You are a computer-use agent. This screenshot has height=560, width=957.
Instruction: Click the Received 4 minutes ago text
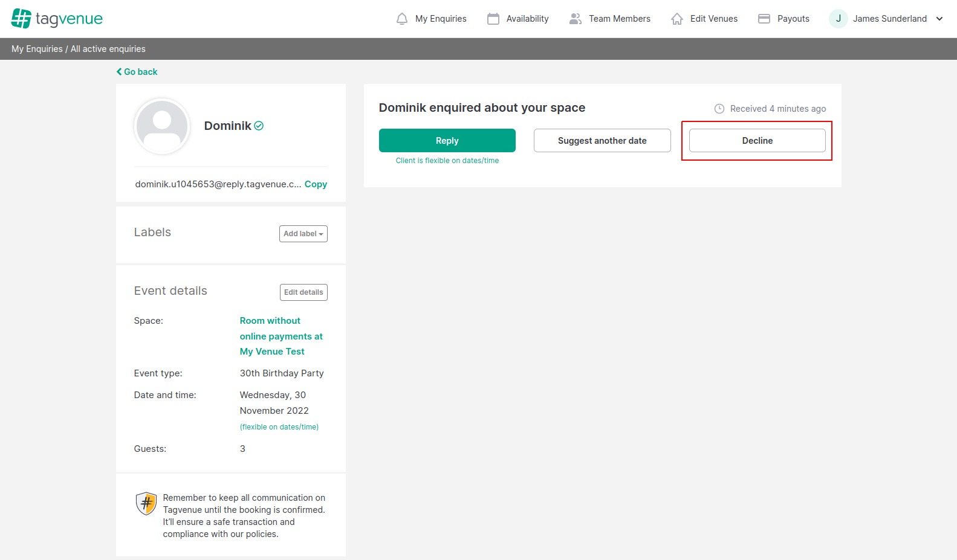[778, 109]
